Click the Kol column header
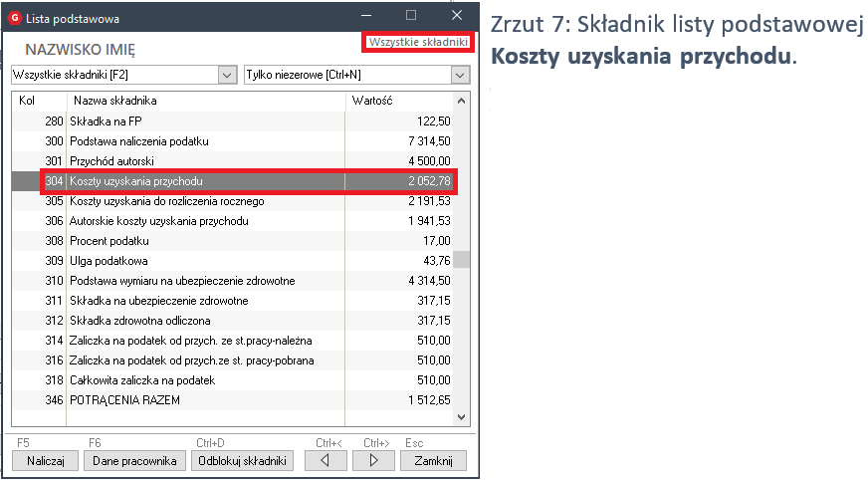This screenshot has height=480, width=868. coord(39,101)
